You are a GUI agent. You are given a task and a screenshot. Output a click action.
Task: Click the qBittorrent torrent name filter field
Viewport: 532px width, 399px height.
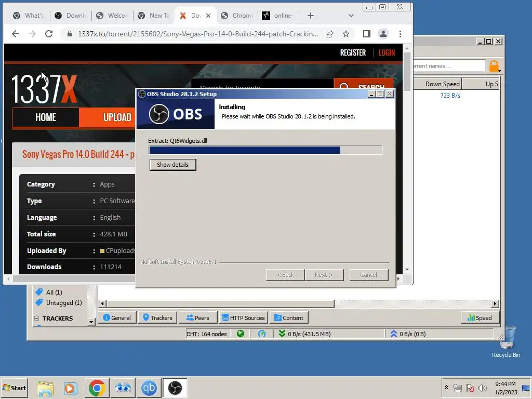(449, 66)
